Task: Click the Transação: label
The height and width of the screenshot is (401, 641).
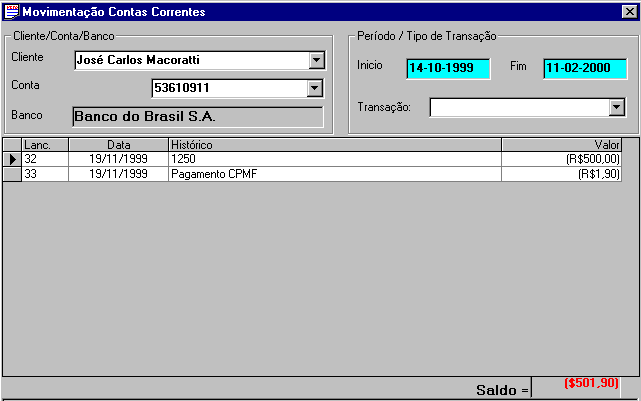Action: click(x=384, y=107)
